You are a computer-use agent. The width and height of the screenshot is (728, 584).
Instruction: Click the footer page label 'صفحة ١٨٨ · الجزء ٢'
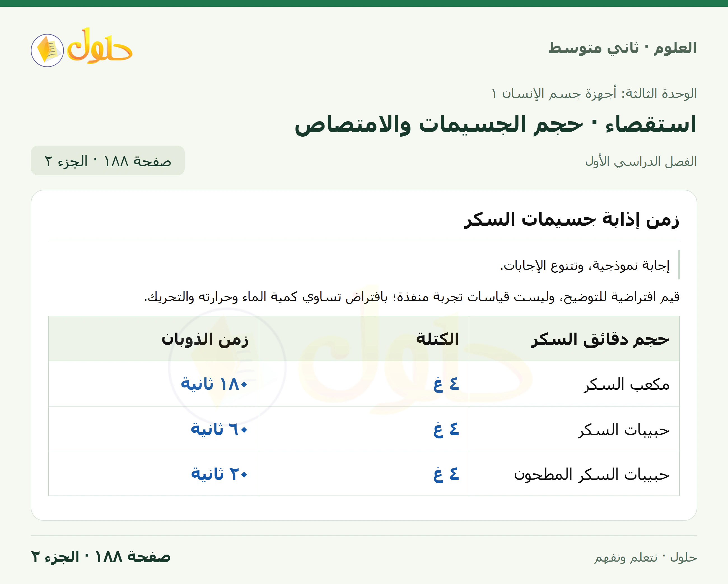[101, 557]
